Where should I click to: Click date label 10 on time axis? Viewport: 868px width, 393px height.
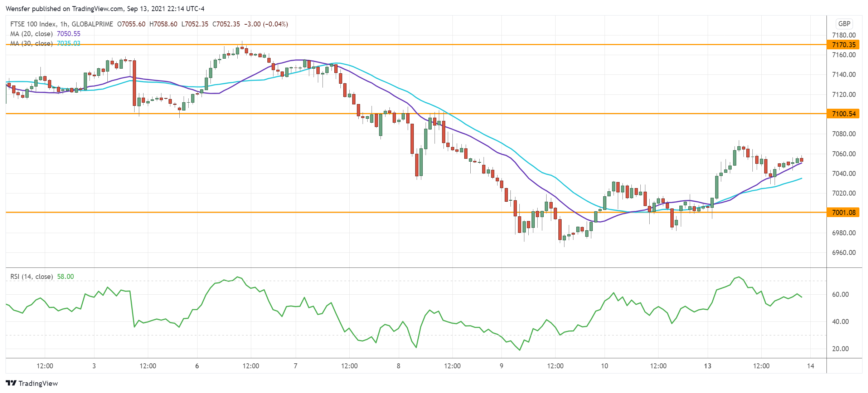[605, 366]
